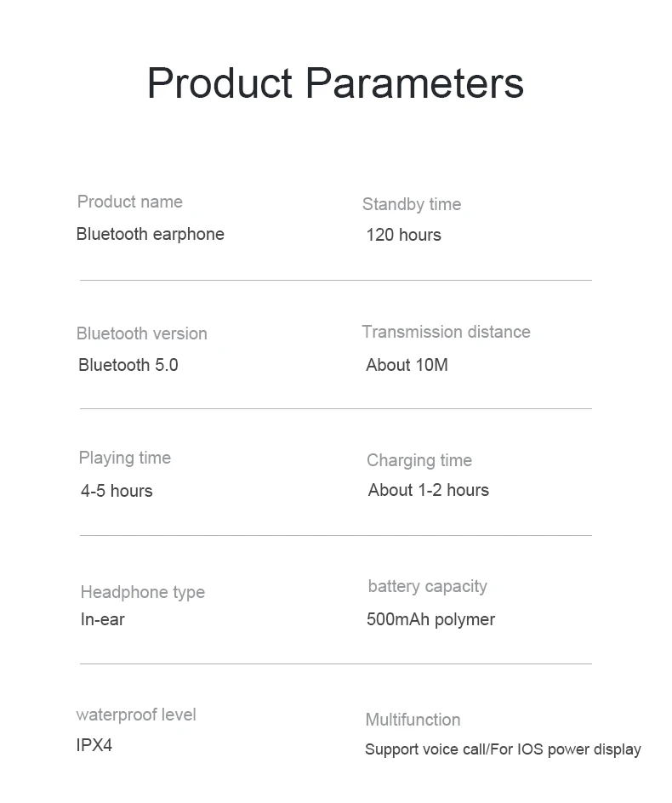
Task: Select the Bluetooth version label
Action: (x=141, y=333)
